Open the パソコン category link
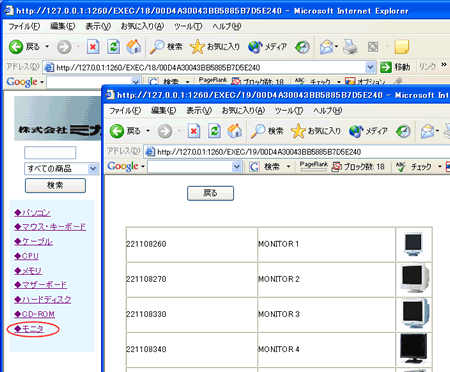 (32, 213)
